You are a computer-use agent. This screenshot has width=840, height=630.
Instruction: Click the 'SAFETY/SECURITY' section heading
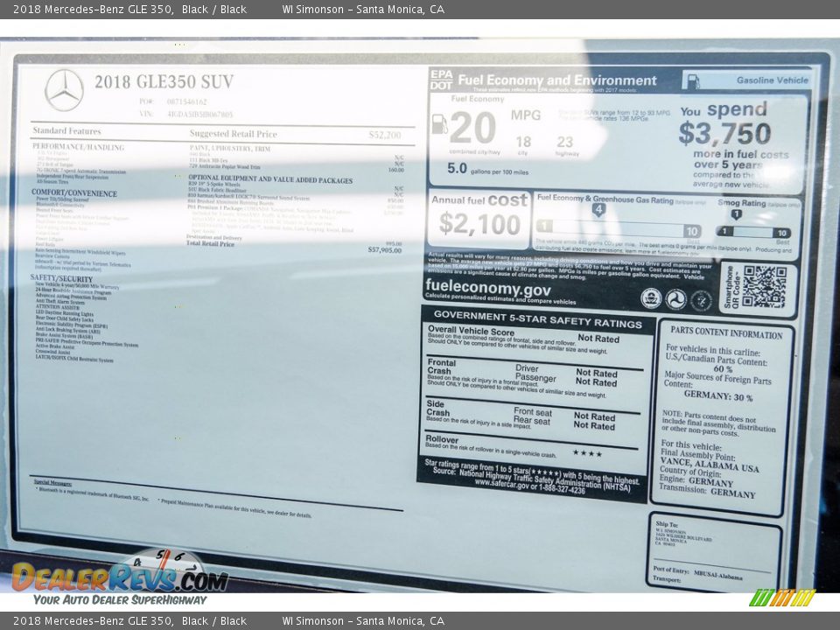(x=61, y=278)
